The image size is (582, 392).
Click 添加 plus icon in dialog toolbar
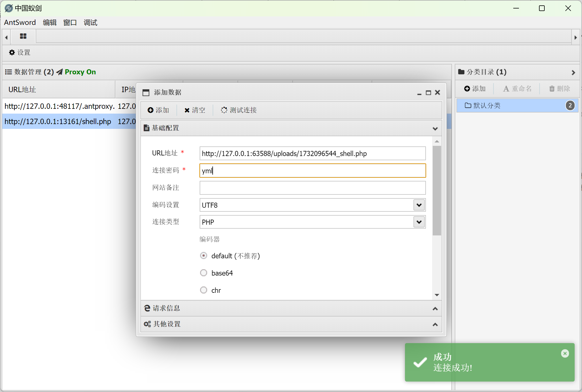[x=158, y=110]
